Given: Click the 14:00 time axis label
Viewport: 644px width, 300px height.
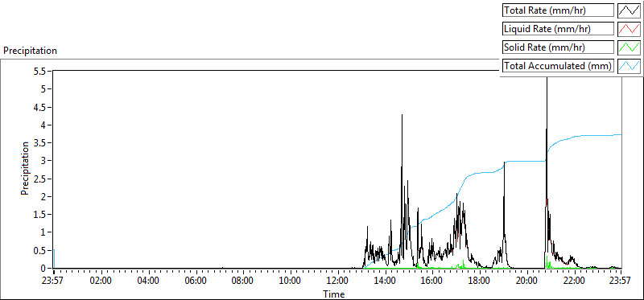Looking at the screenshot, I should click(386, 282).
